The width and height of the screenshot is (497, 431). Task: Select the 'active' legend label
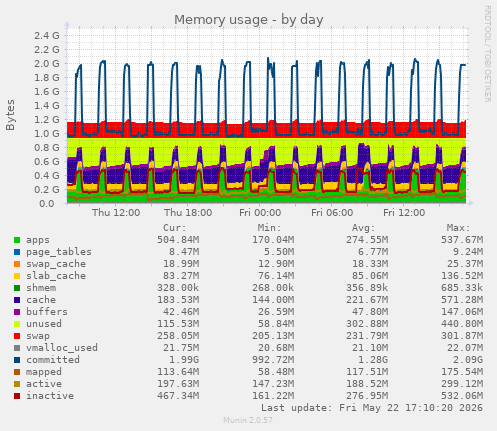click(44, 384)
